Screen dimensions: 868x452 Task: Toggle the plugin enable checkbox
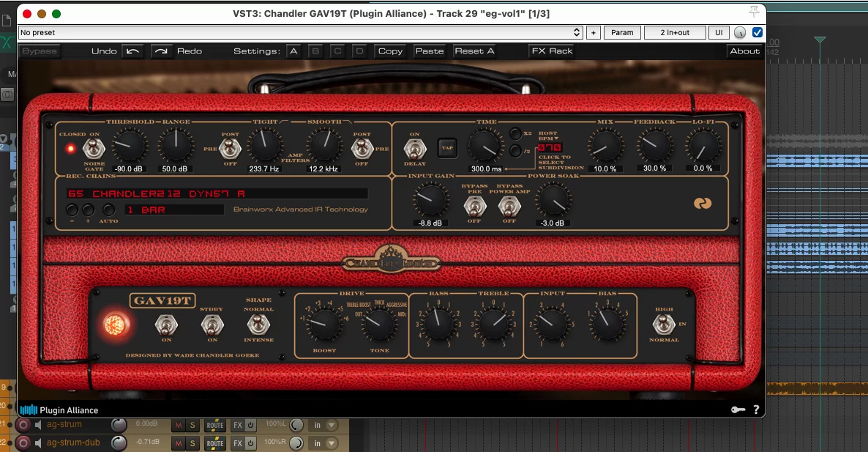point(757,32)
